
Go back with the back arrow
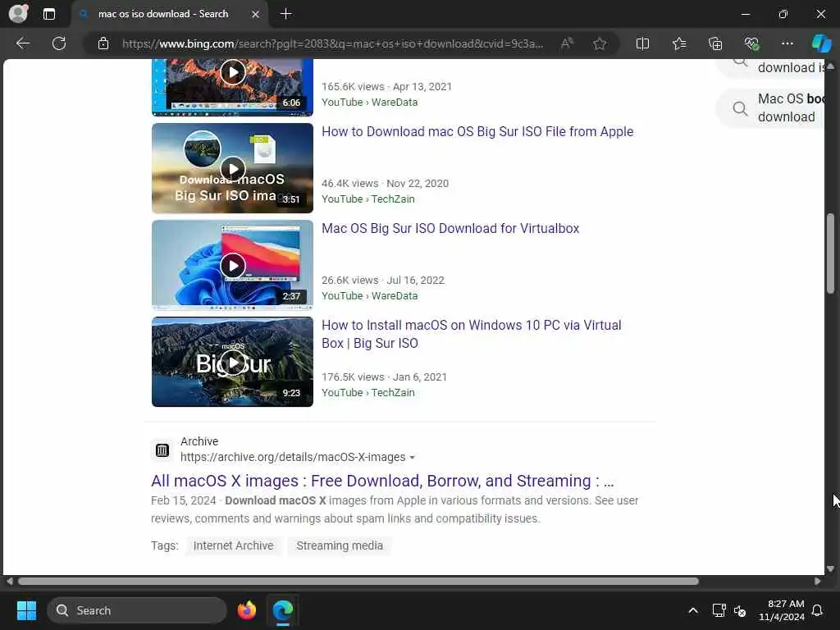point(22,43)
